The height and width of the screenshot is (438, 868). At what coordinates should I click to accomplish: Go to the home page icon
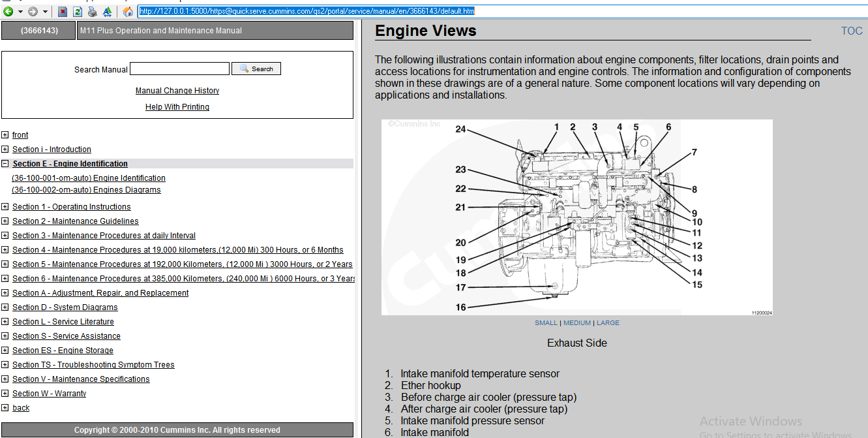[128, 11]
